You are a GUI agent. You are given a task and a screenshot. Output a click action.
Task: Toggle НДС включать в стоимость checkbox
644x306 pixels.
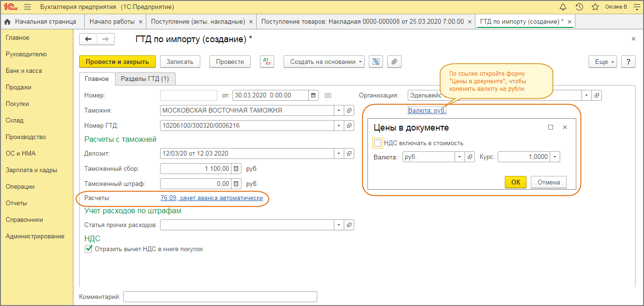tap(377, 143)
